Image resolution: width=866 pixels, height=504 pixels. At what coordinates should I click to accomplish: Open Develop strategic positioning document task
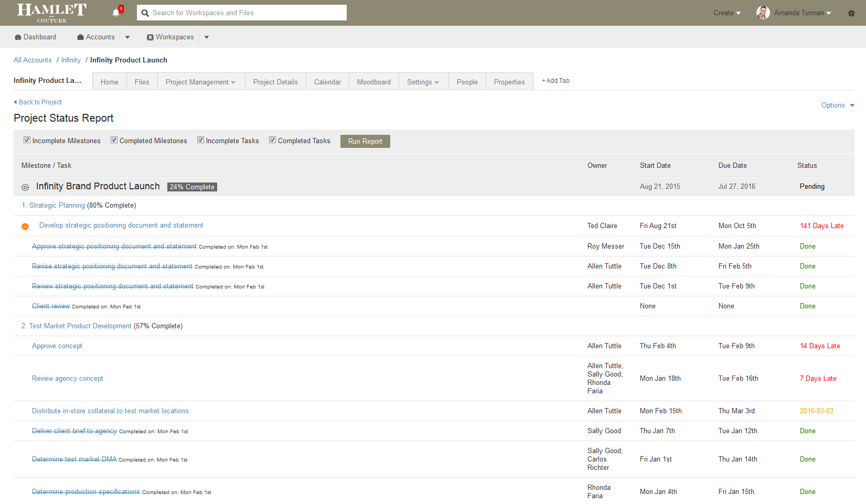point(121,226)
